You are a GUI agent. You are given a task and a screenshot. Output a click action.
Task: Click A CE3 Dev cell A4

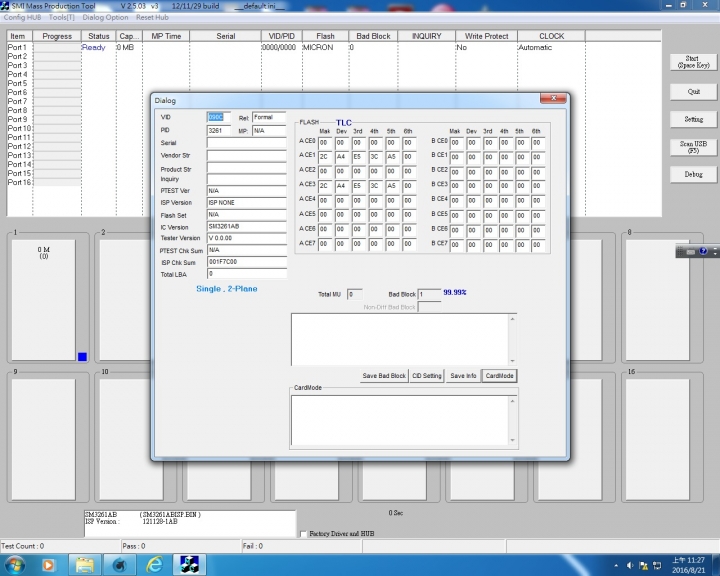click(342, 186)
